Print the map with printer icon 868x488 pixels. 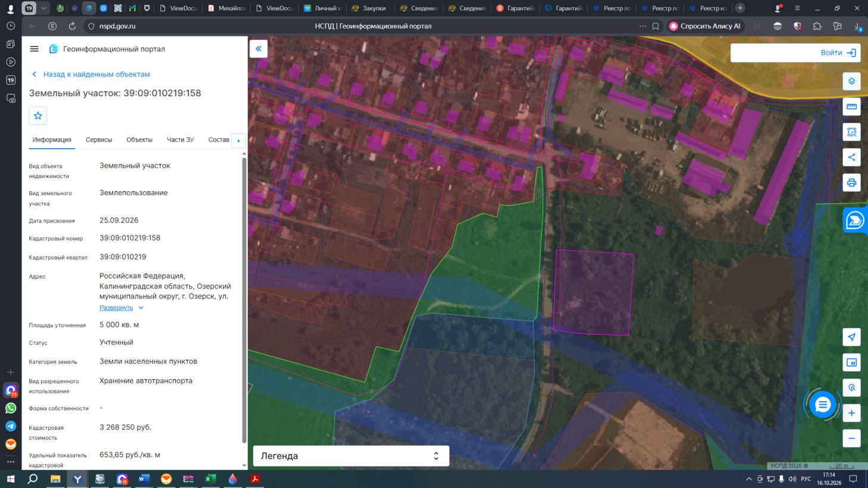(x=851, y=183)
